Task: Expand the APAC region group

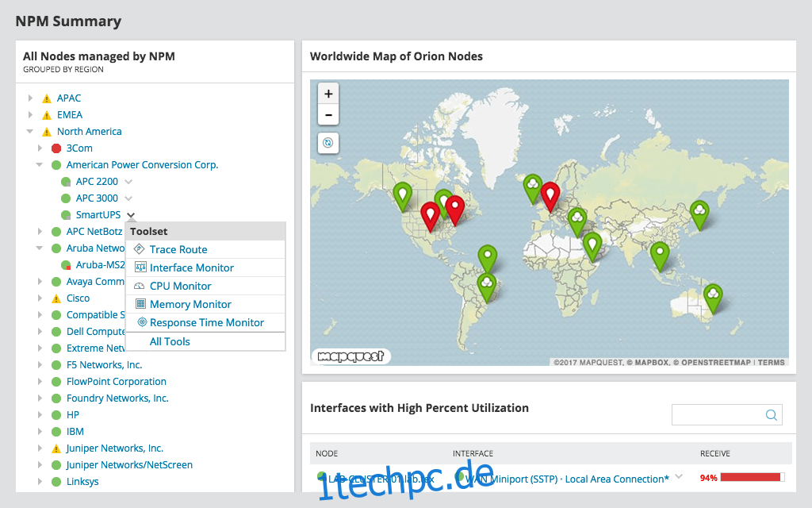Action: coord(31,98)
